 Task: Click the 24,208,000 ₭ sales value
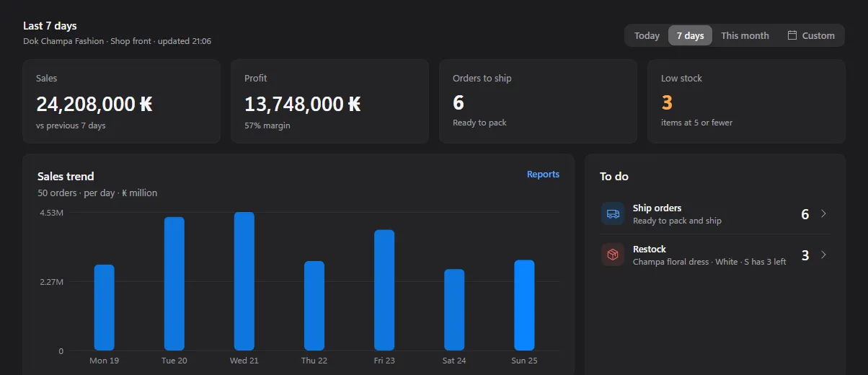94,105
